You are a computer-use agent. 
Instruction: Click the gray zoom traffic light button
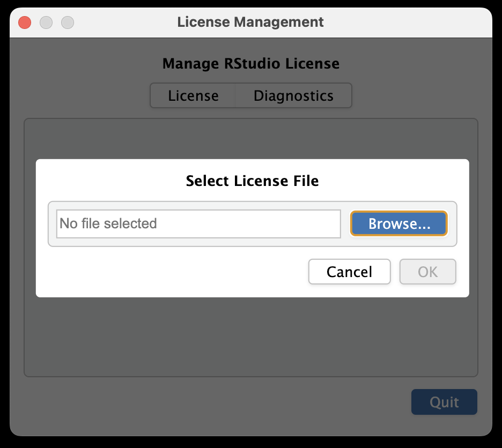[68, 23]
